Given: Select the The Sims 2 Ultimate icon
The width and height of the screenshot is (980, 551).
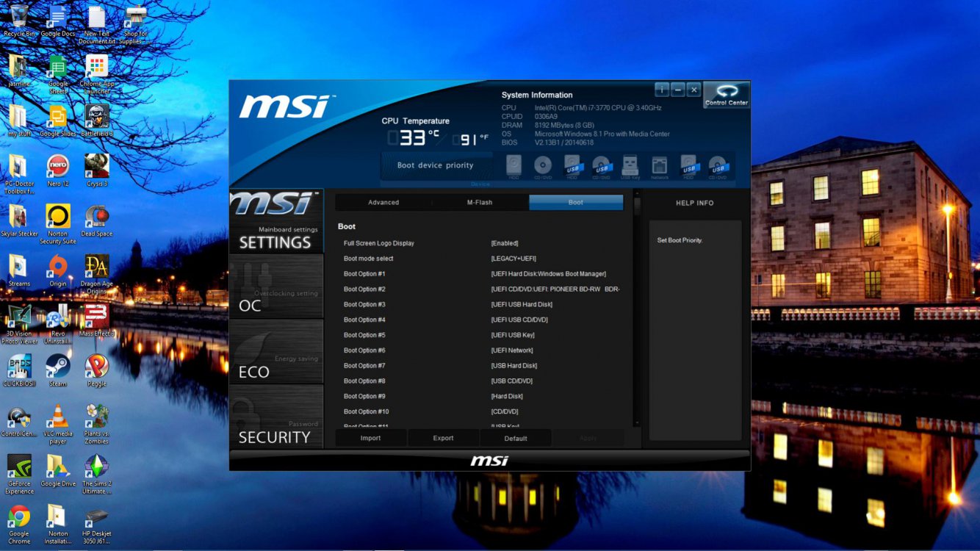Looking at the screenshot, I should click(96, 475).
